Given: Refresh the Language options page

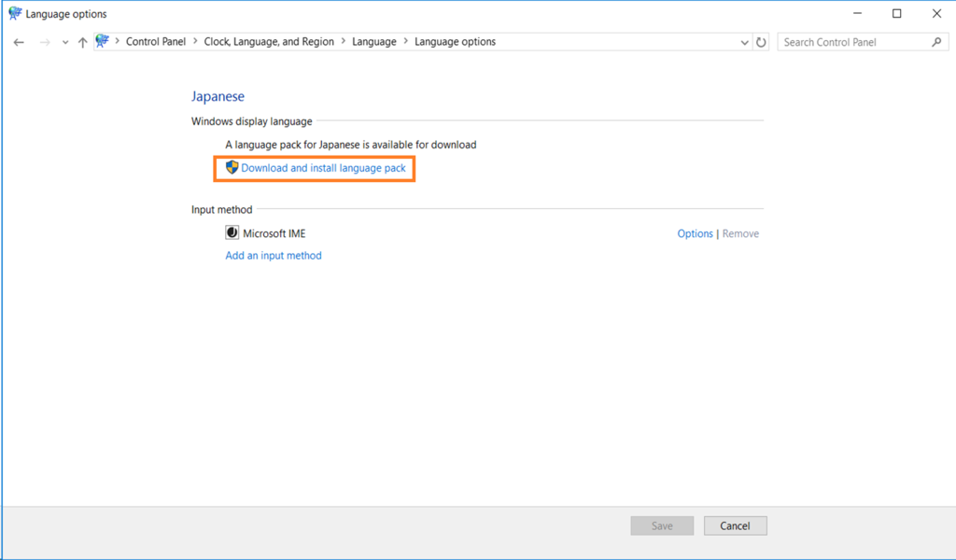Looking at the screenshot, I should (x=761, y=43).
